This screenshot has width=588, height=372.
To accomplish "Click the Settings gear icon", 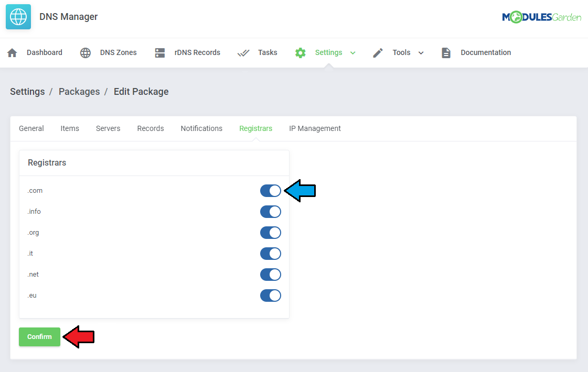I will tap(301, 53).
